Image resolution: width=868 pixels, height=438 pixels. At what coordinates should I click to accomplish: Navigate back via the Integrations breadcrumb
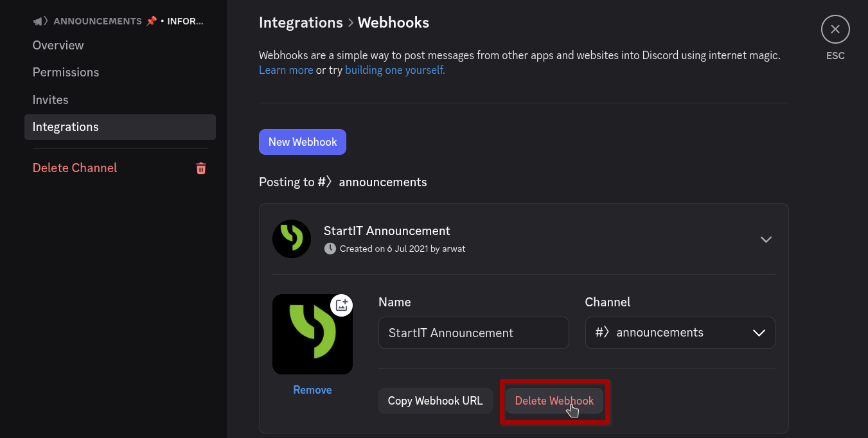click(301, 23)
